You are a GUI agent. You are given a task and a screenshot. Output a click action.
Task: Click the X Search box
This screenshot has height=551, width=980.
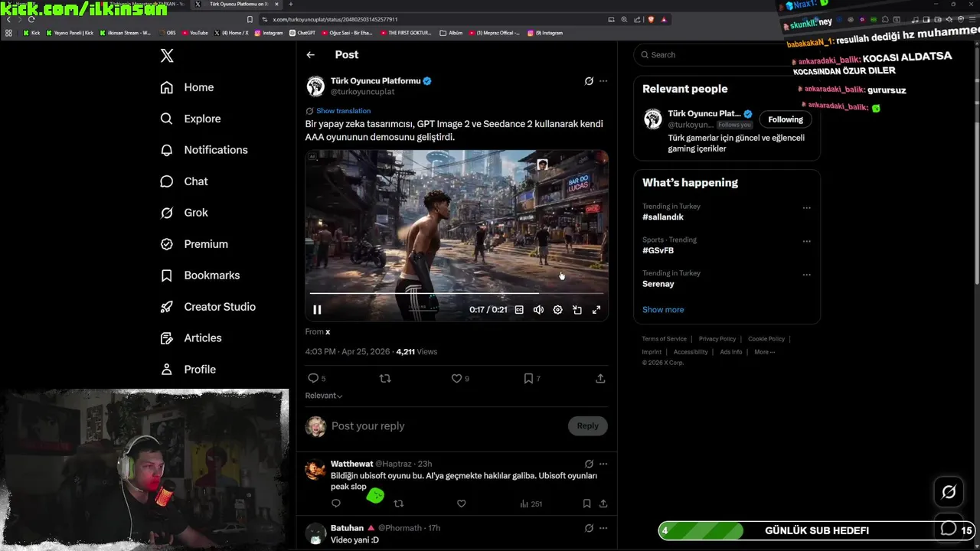point(712,55)
